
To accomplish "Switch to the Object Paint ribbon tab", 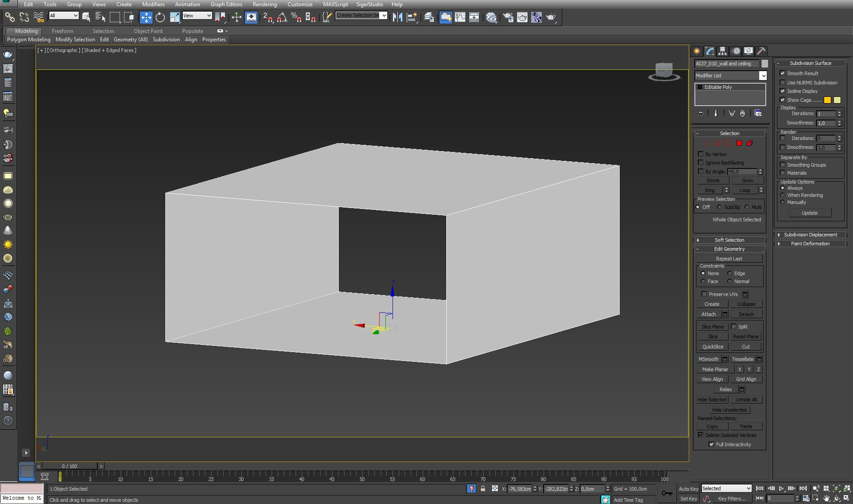I will point(148,31).
